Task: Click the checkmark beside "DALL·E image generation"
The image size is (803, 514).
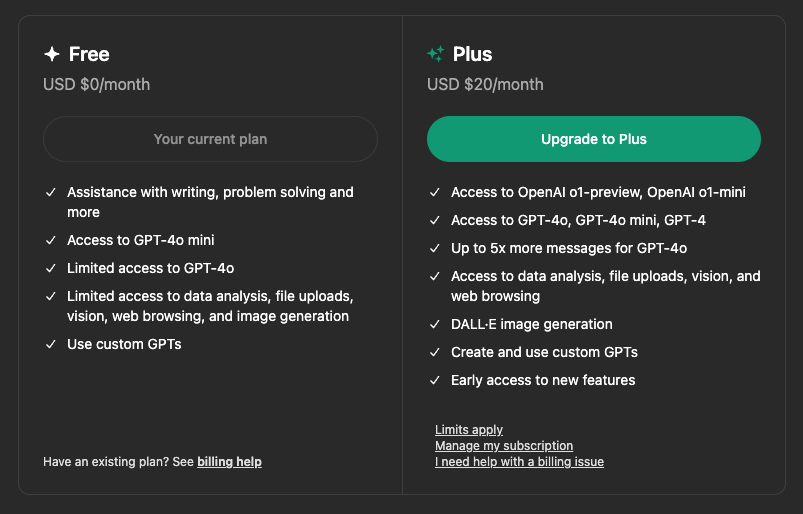Action: 434,324
